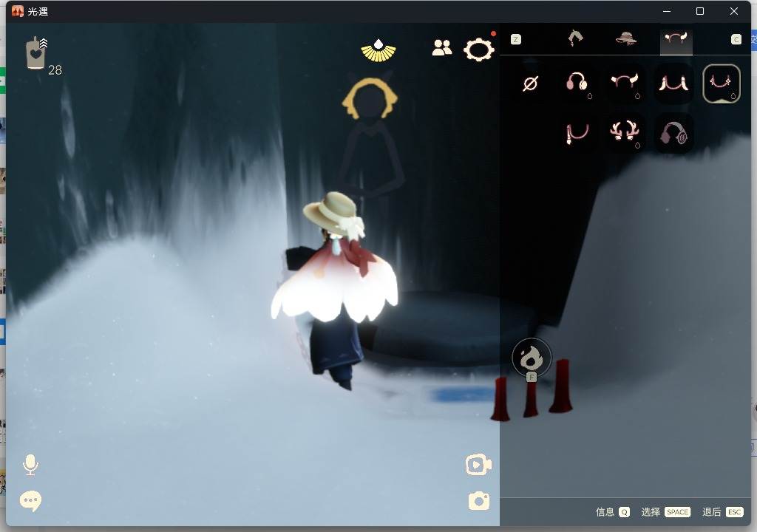Select the highlighted horn accessory with dangles
The height and width of the screenshot is (532, 757).
(x=722, y=83)
